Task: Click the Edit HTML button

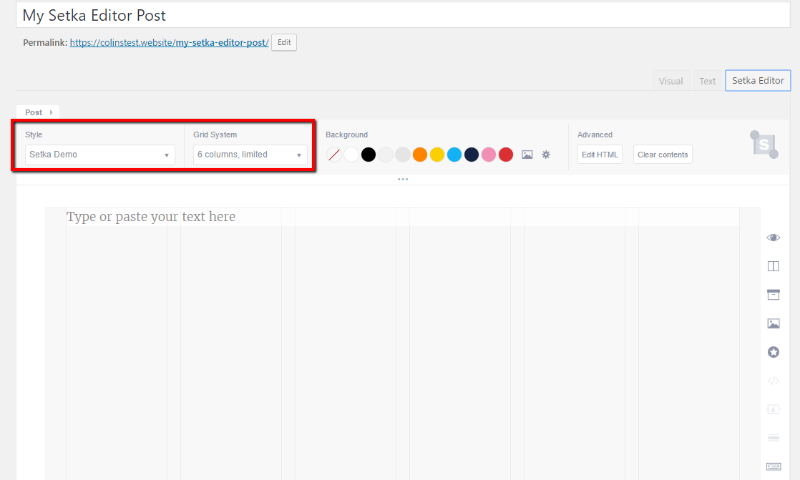Action: pyautogui.click(x=599, y=155)
